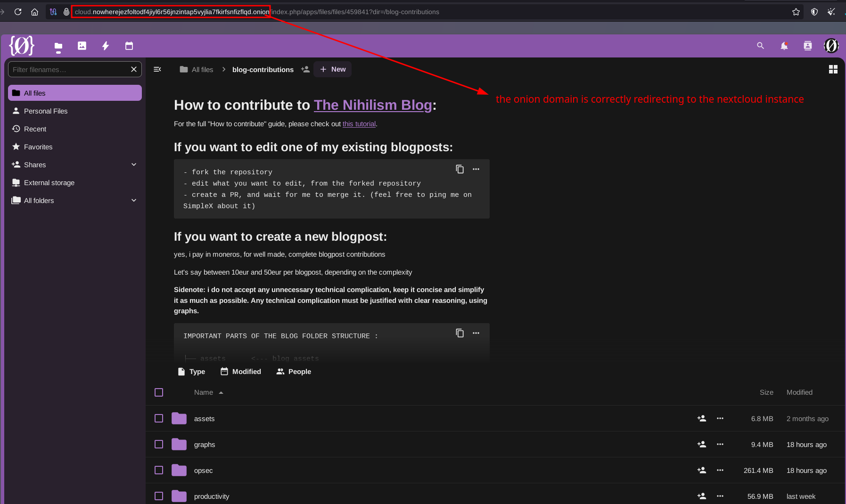Reload the page in browser
This screenshot has height=504, width=846.
(18, 12)
